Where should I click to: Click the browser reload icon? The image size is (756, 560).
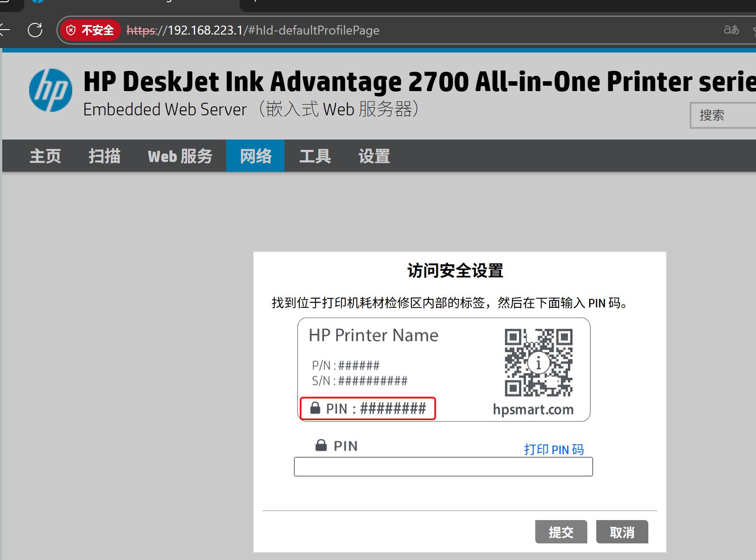35,30
